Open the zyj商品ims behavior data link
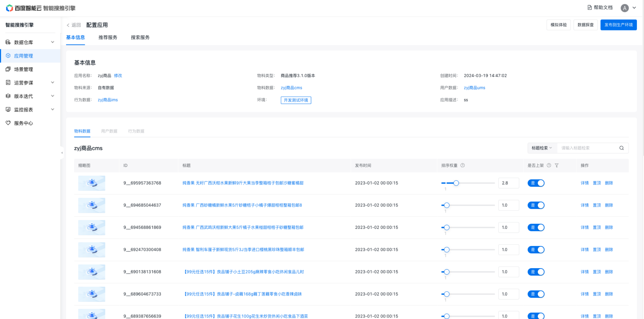This screenshot has width=644, height=319. pos(108,100)
